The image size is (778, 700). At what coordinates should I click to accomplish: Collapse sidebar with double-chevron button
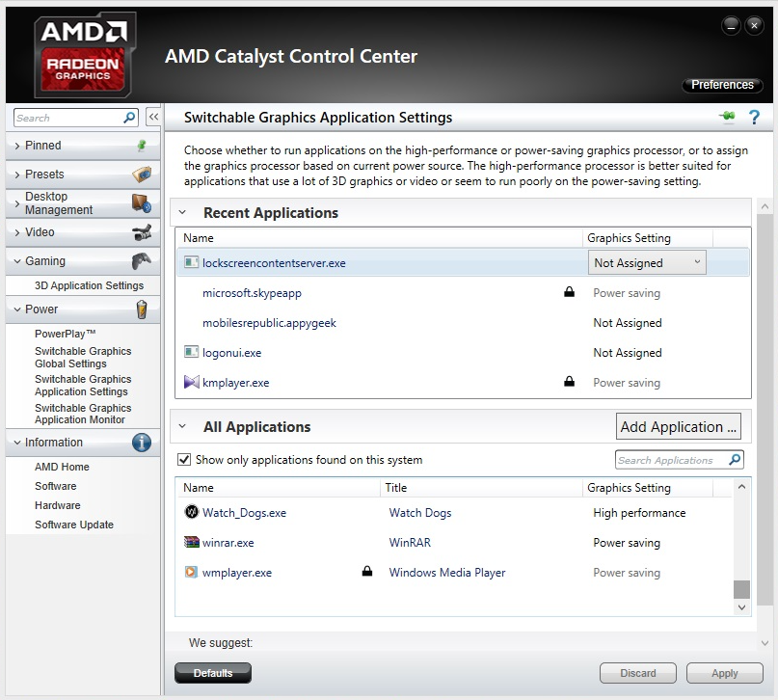pos(154,117)
